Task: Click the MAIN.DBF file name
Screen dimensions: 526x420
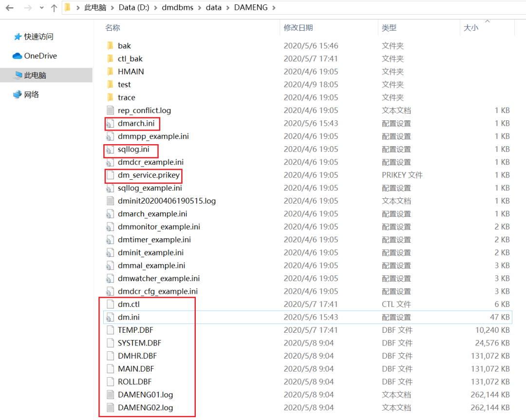Action: 136,369
